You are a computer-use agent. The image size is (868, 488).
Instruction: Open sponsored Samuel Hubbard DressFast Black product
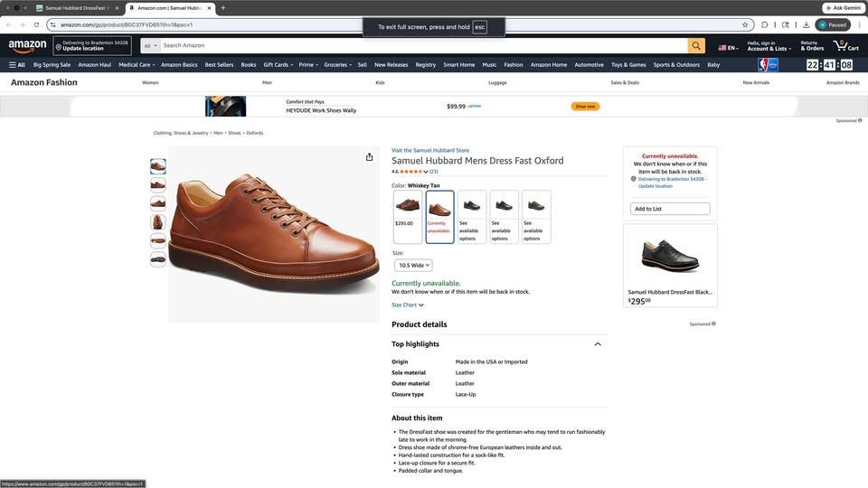[x=670, y=266]
